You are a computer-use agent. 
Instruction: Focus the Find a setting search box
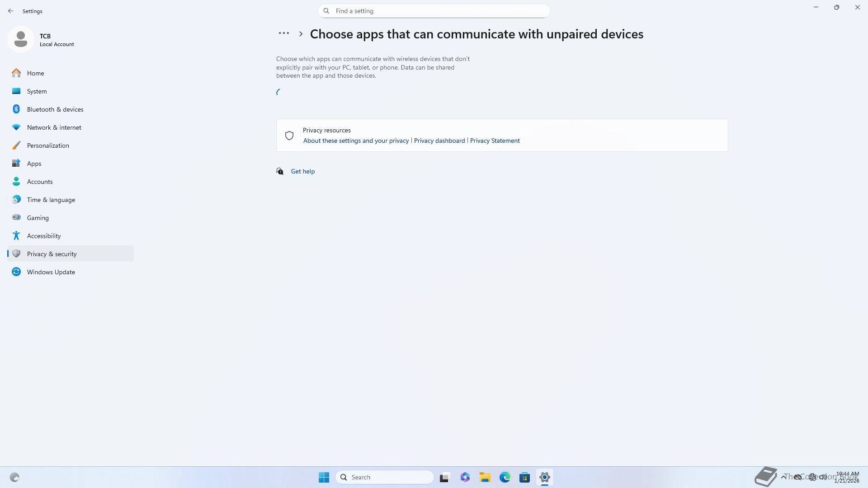(x=434, y=11)
